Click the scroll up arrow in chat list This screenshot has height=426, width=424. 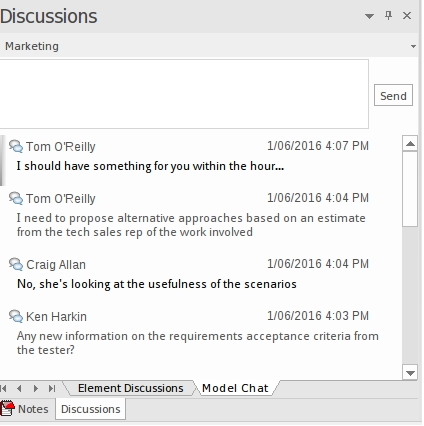point(410,144)
